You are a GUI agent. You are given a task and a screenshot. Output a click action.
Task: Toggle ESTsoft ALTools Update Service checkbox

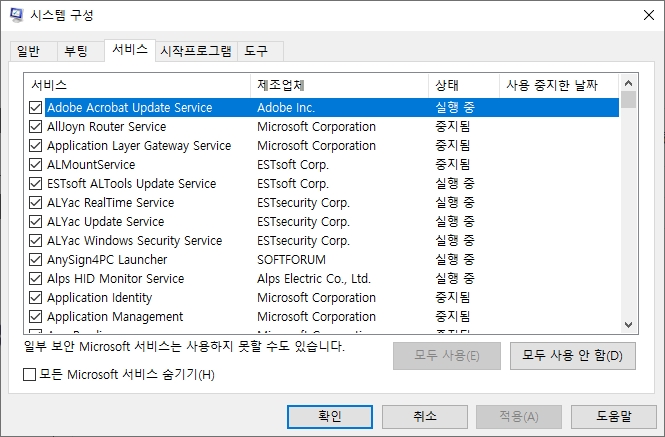point(36,183)
